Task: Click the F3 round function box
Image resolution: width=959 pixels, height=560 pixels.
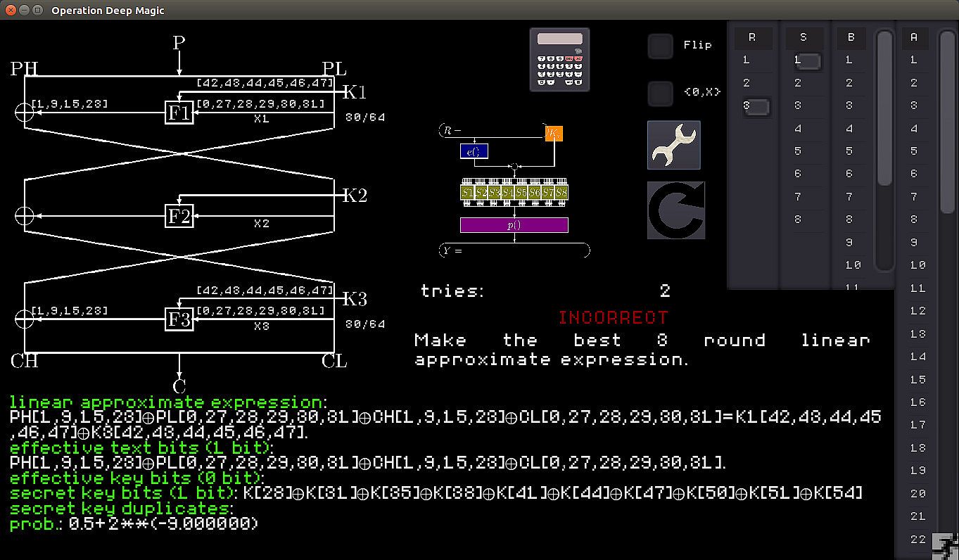Action: pos(179,319)
